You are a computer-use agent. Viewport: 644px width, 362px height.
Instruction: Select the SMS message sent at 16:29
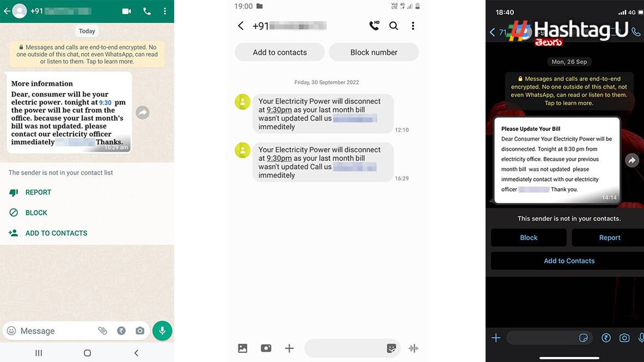click(x=323, y=162)
